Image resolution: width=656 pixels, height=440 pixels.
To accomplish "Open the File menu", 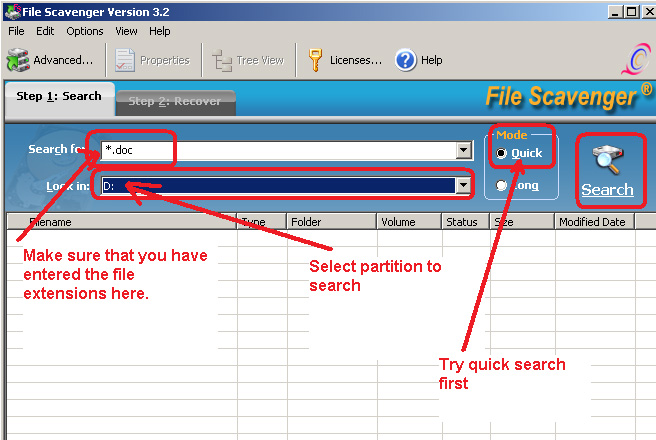I will click(16, 31).
